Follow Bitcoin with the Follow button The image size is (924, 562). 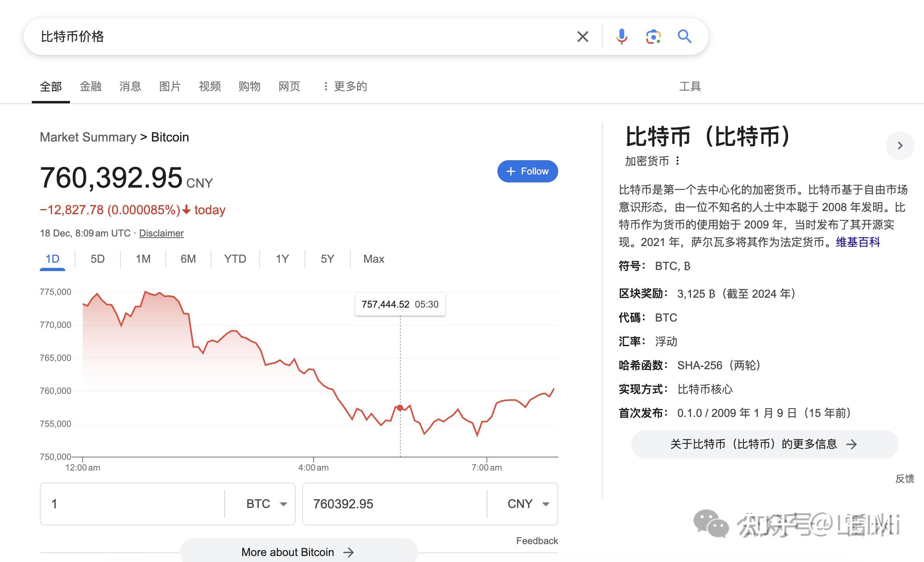(x=528, y=171)
